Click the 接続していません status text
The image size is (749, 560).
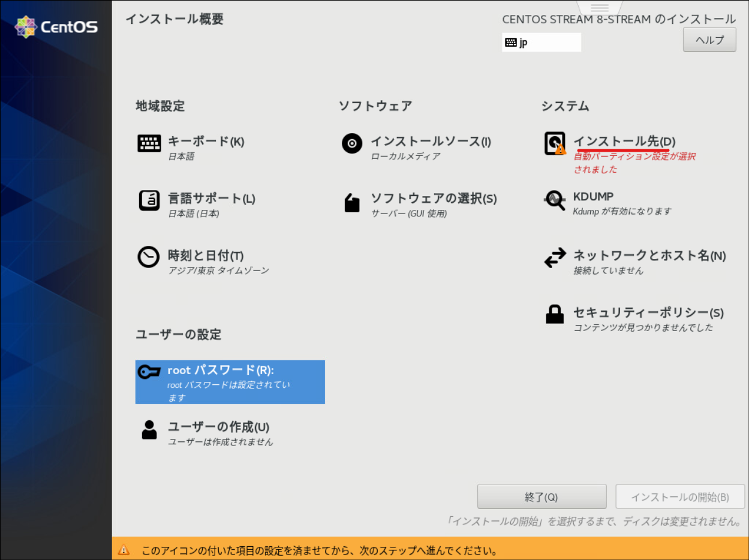(x=608, y=270)
